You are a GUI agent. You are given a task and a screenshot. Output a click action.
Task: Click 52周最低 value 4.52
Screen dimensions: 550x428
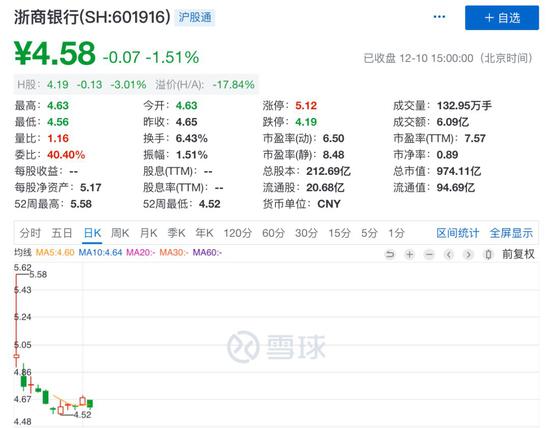click(209, 204)
